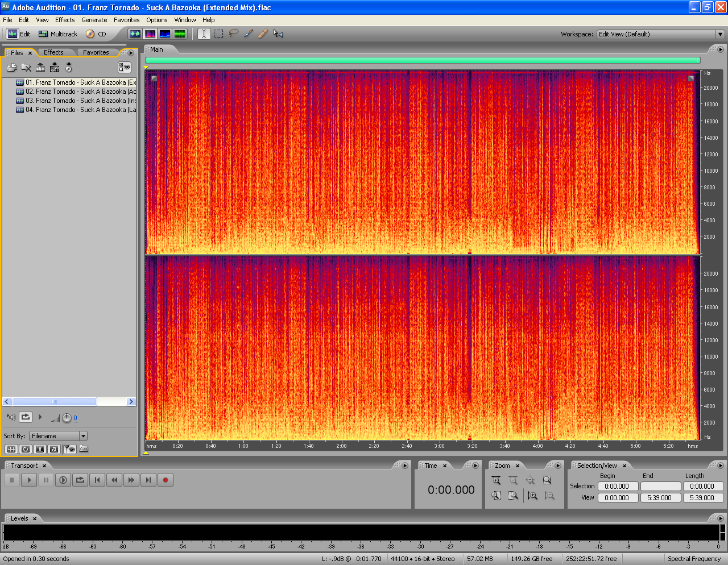Toggle Show Audio Files filter button

tap(11, 449)
